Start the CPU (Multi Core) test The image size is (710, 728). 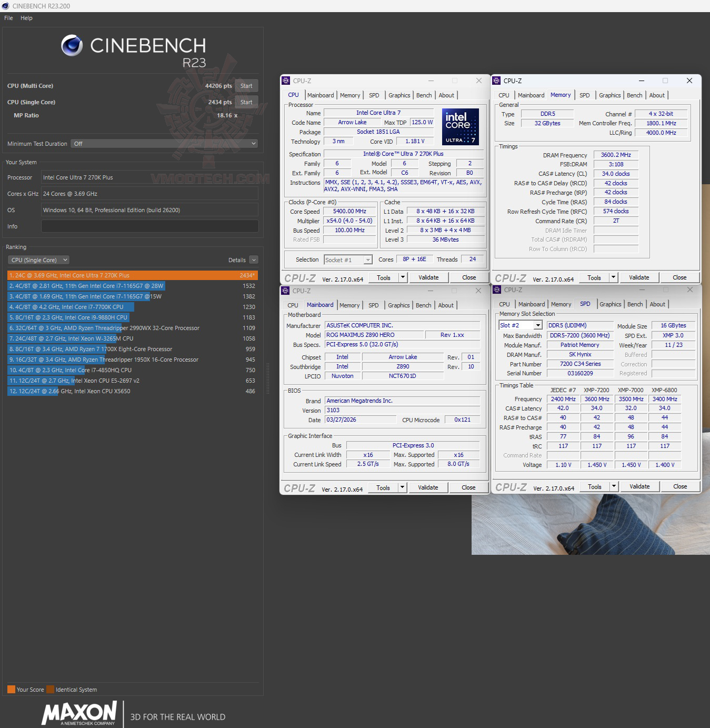coord(246,86)
